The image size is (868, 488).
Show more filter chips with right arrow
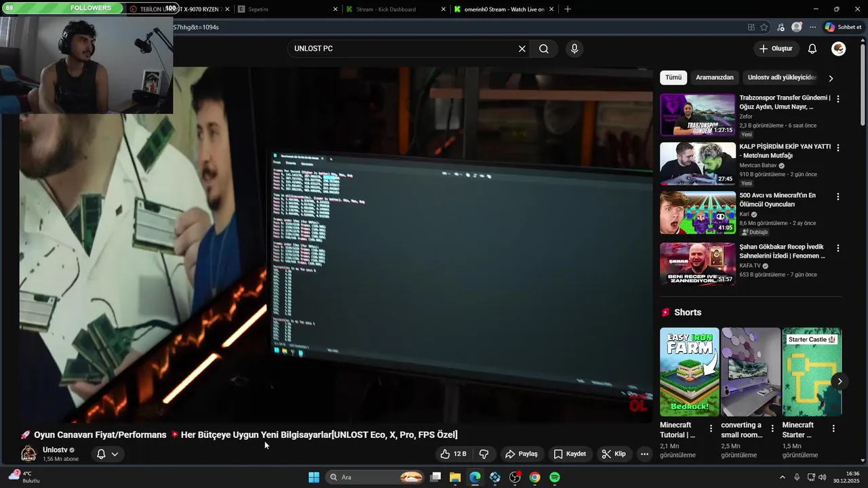[831, 78]
